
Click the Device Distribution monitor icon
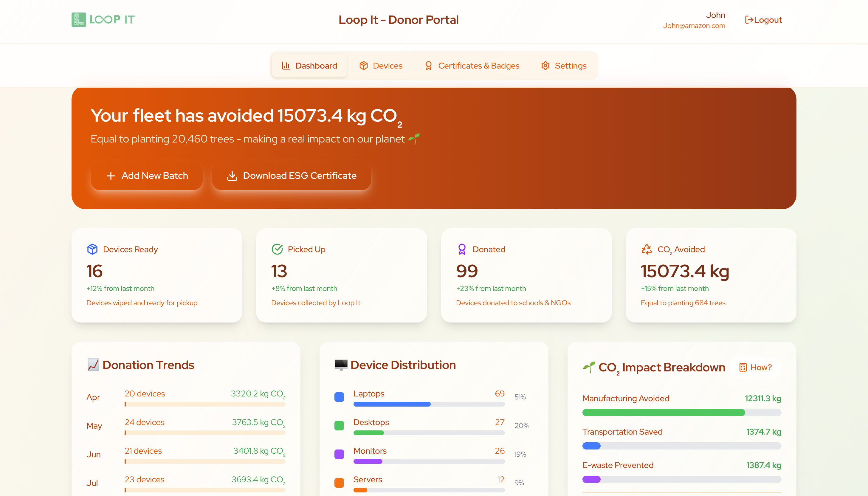click(341, 365)
